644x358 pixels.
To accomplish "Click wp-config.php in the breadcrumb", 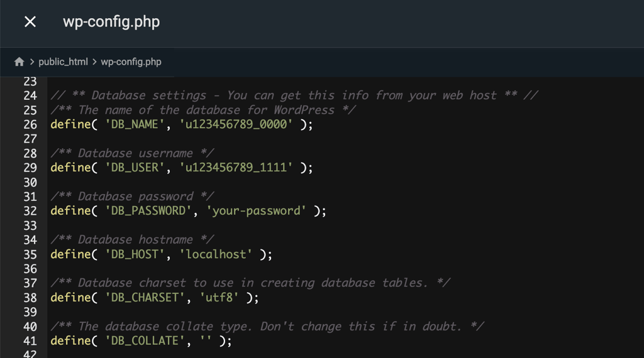I will coord(131,62).
